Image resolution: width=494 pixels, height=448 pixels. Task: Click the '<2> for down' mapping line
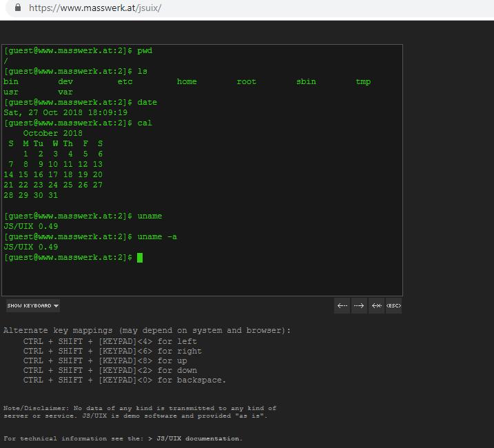coord(110,370)
